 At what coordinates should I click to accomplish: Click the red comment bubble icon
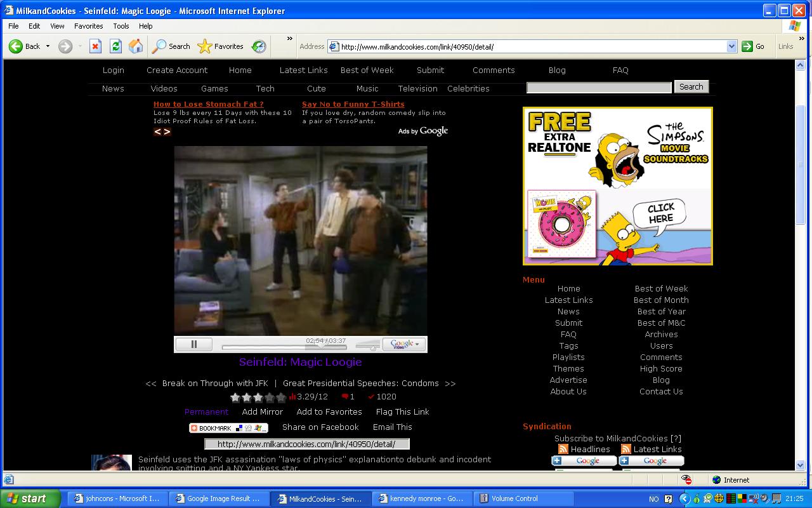click(x=345, y=396)
